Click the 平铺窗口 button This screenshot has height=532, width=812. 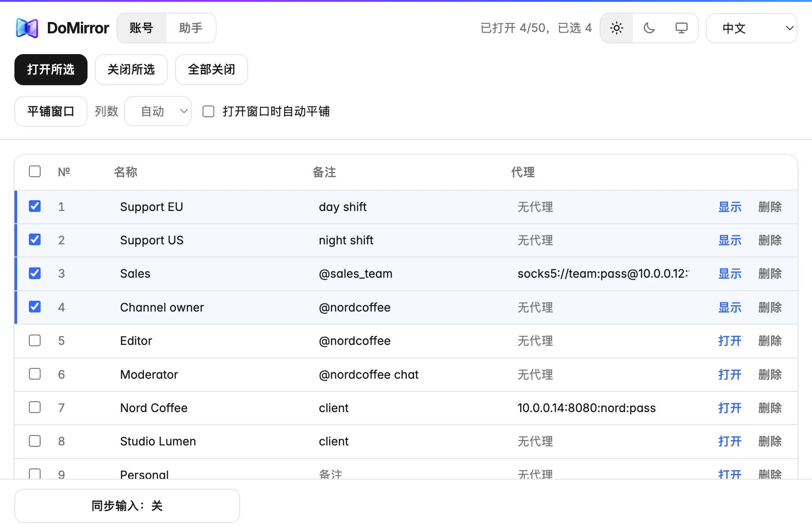pos(51,111)
